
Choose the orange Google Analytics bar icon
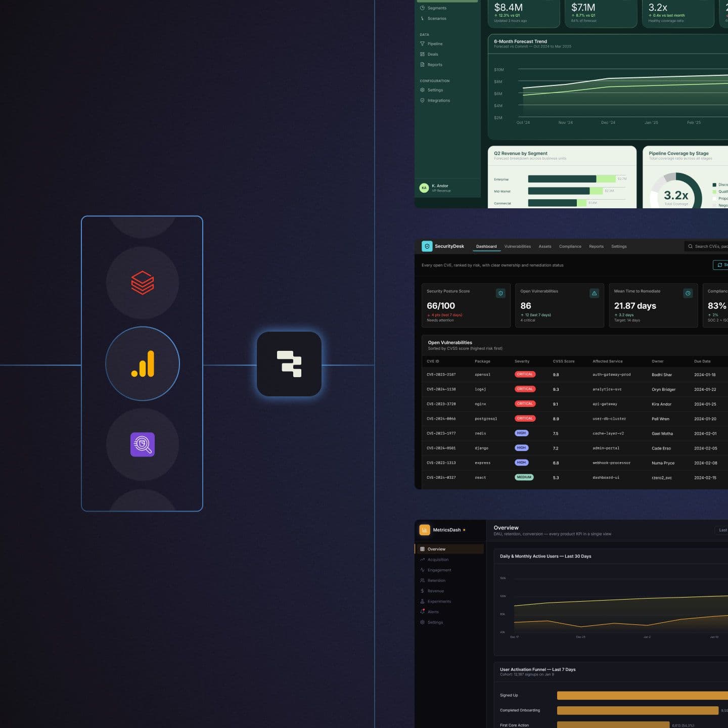[143, 364]
